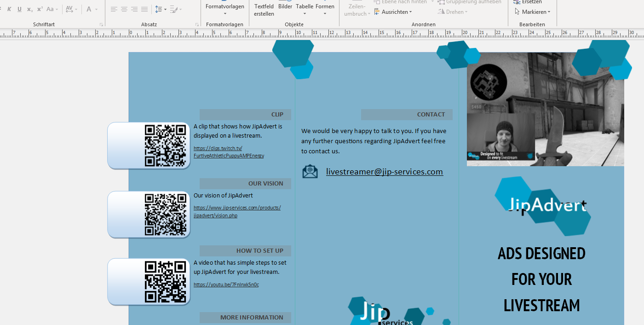Justify the paragraph alignment

pos(144,9)
